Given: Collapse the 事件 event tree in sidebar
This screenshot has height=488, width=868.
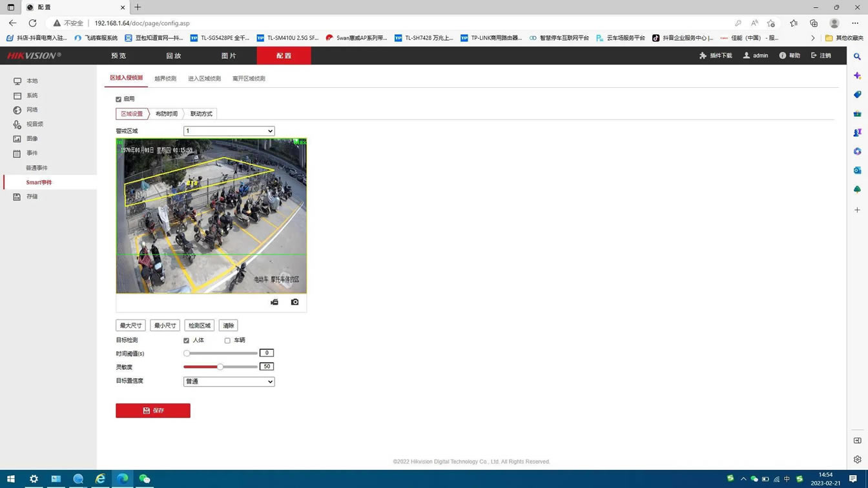Looking at the screenshot, I should (x=32, y=153).
